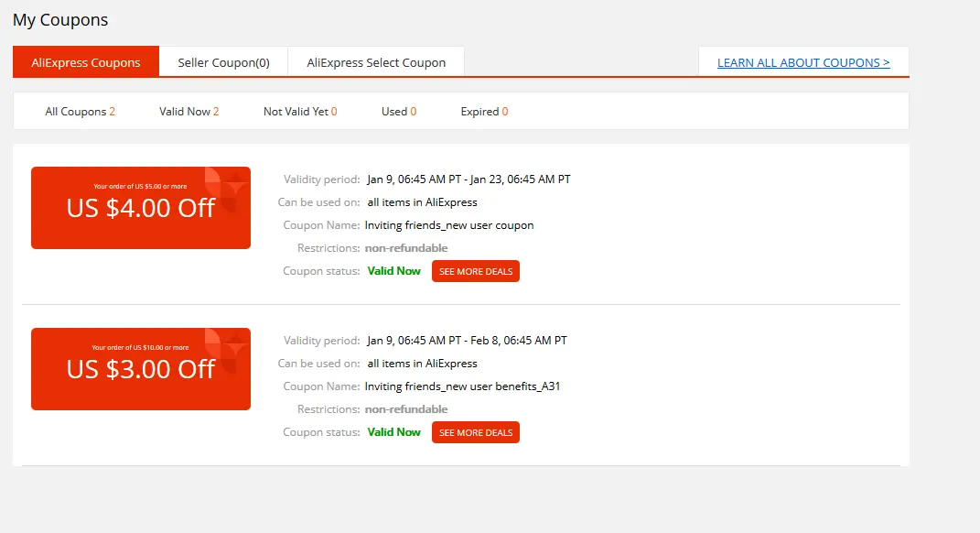This screenshot has width=980, height=533.
Task: Click coupon name Inviting friends_new user coupon
Action: (449, 225)
